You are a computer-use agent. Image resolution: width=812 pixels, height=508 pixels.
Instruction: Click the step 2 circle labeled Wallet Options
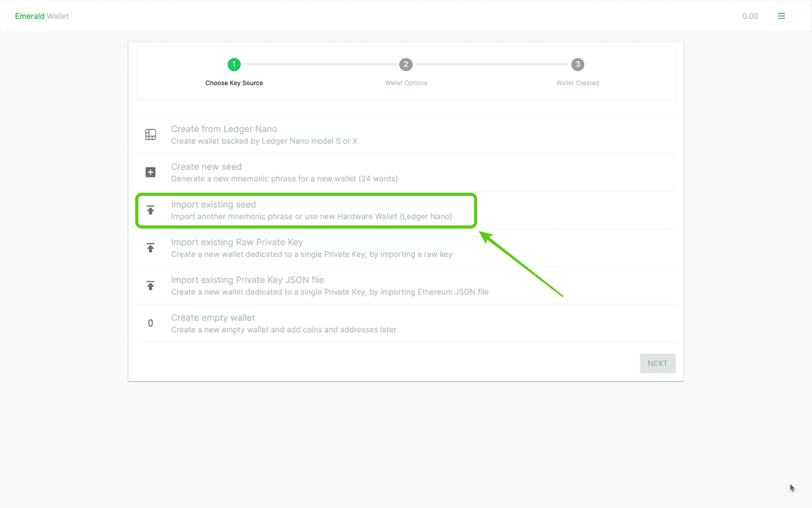405,64
